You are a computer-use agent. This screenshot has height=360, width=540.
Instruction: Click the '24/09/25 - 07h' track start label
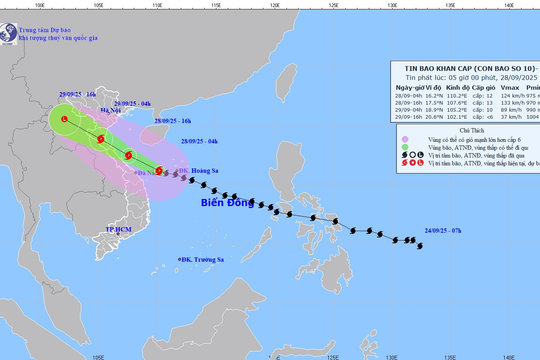443,230
